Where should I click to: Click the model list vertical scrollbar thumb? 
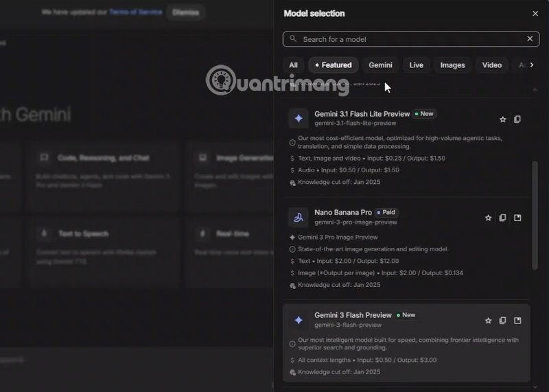pos(535,216)
